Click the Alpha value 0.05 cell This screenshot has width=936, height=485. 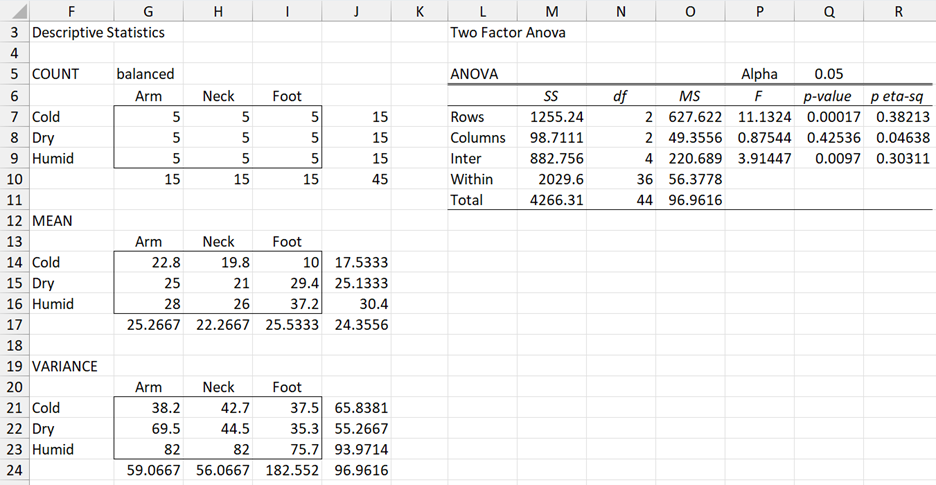[829, 74]
